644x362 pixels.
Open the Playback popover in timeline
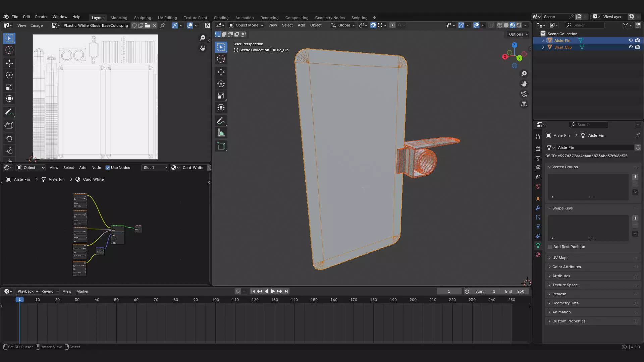point(27,291)
